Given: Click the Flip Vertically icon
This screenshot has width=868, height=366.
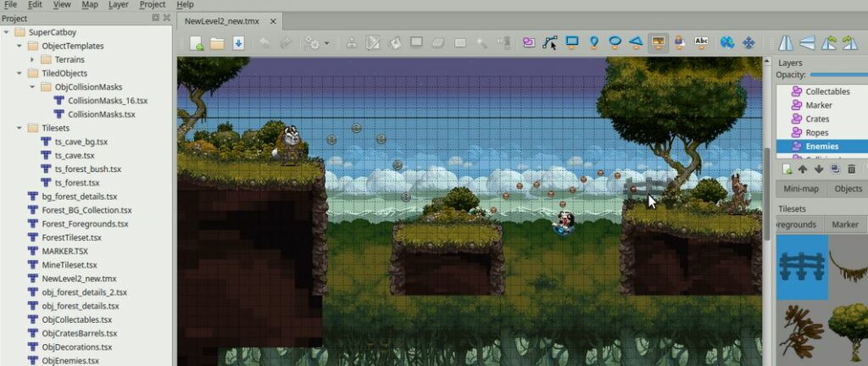Looking at the screenshot, I should click(x=807, y=43).
